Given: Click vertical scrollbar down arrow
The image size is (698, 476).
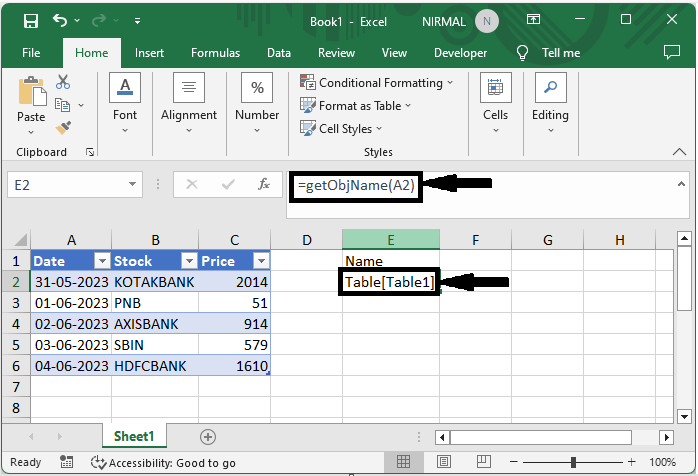Looking at the screenshot, I should click(684, 417).
